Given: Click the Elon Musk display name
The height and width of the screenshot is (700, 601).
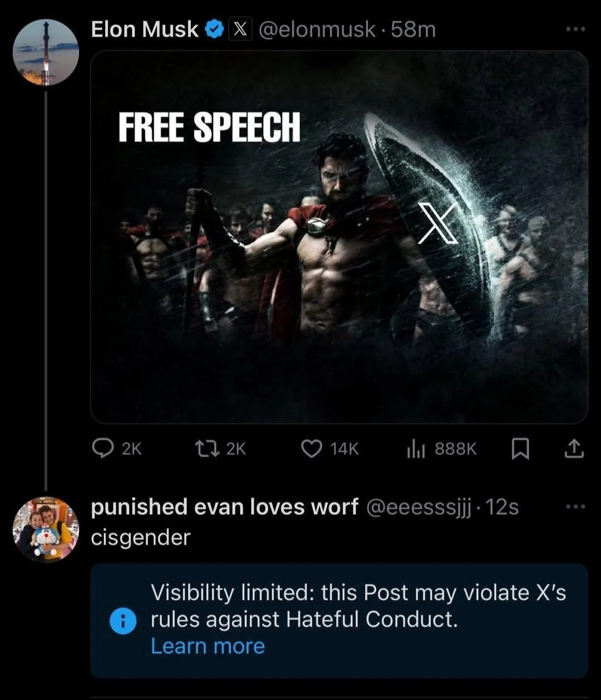Looking at the screenshot, I should point(145,30).
